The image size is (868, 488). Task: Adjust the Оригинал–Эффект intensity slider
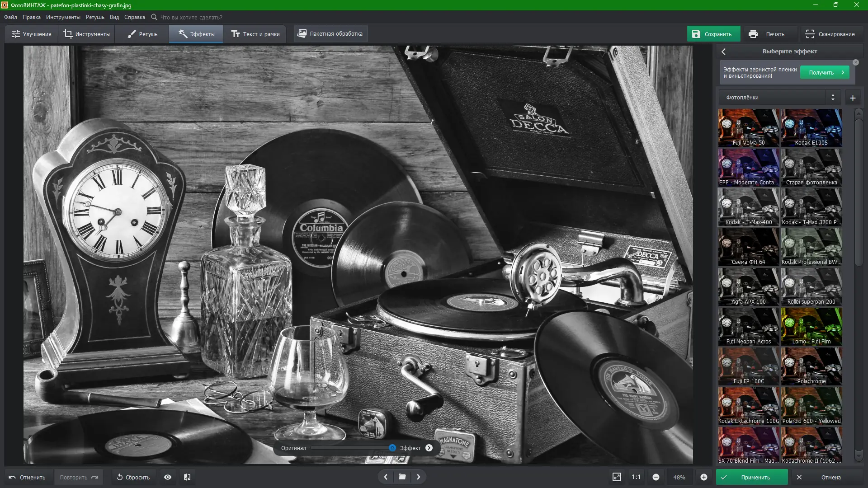(x=392, y=448)
